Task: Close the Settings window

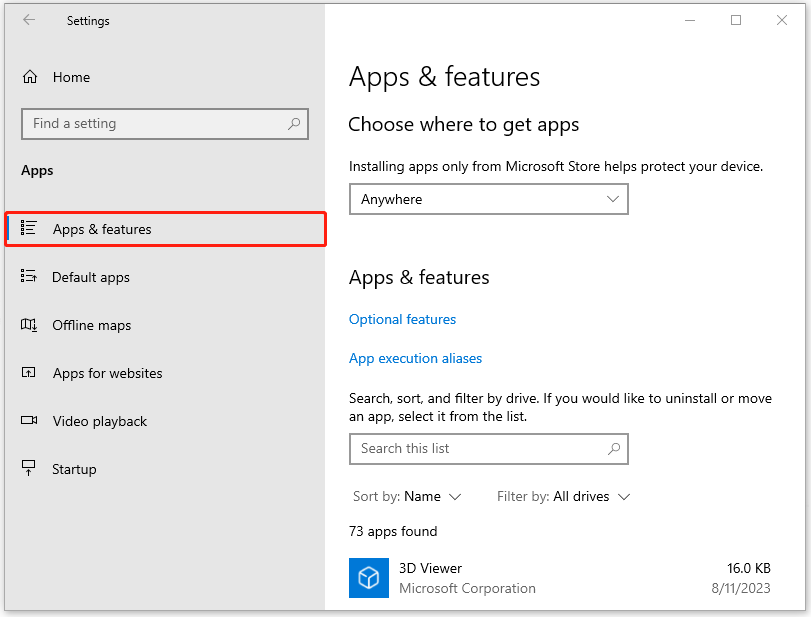Action: [x=782, y=20]
